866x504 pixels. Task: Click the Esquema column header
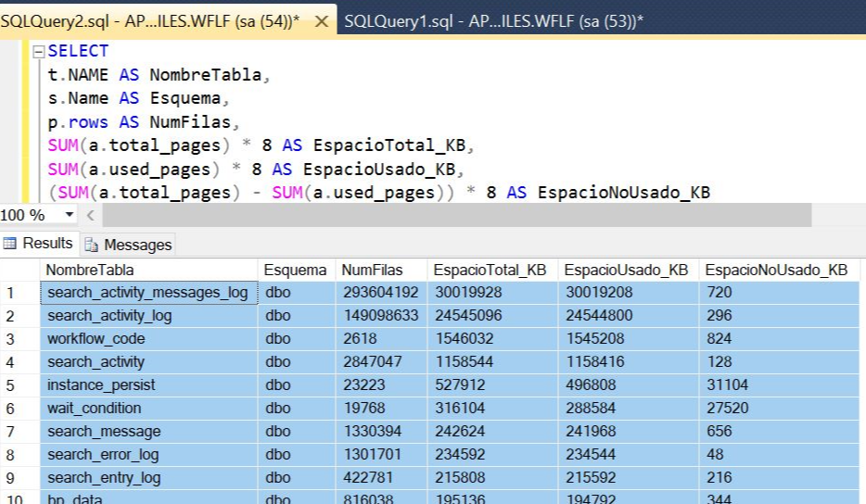click(297, 270)
